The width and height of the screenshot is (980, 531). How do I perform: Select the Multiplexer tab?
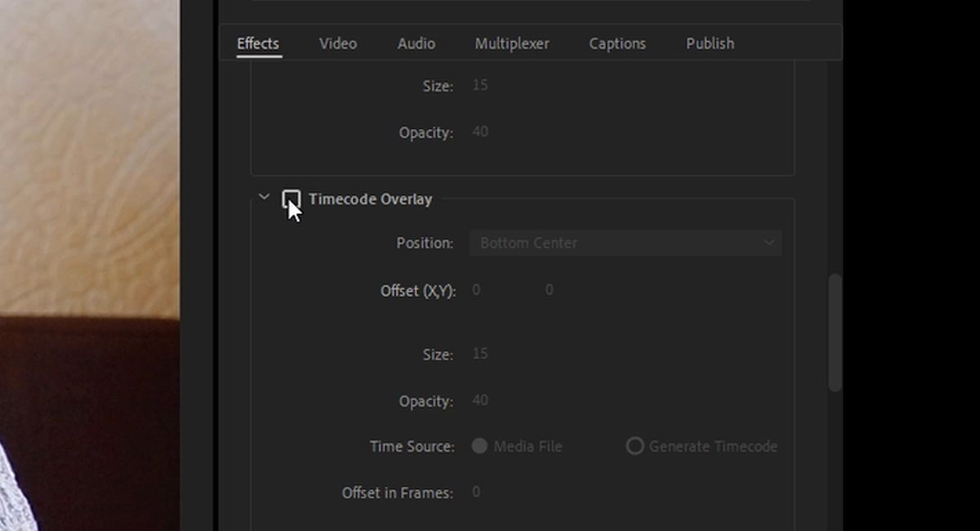pos(512,43)
